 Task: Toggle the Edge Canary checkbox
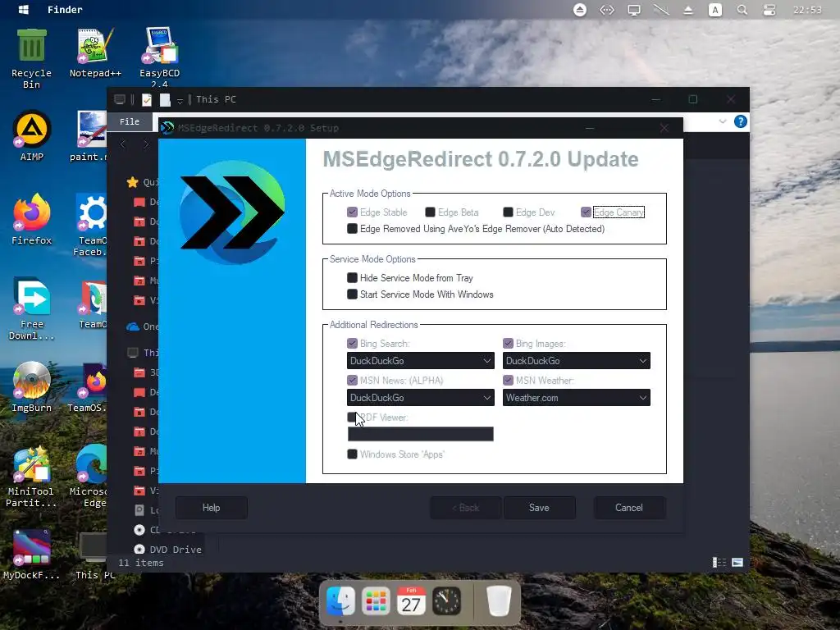coord(586,212)
